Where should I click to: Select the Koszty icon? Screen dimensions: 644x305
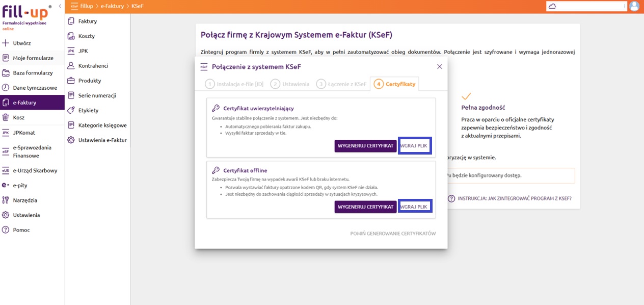click(71, 36)
